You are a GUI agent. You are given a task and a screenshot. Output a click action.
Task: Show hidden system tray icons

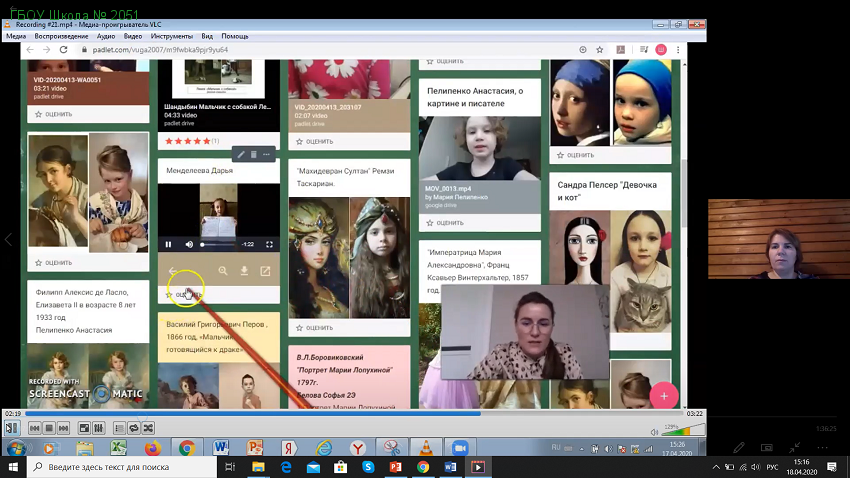pyautogui.click(x=716, y=467)
